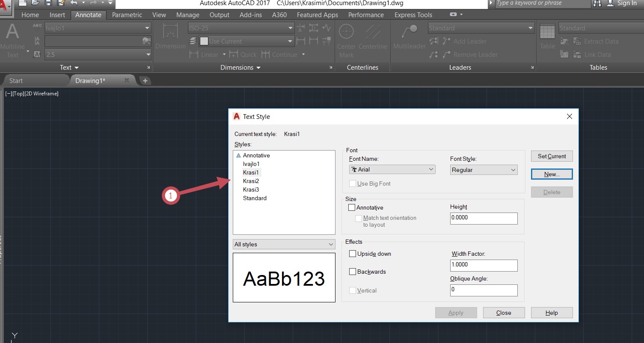
Task: Select the Multileader tool
Action: (x=410, y=37)
